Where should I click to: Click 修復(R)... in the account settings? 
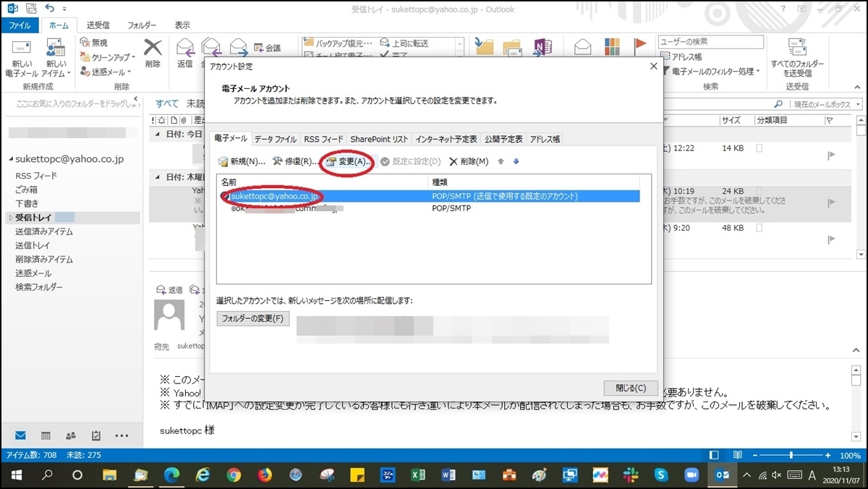point(294,161)
